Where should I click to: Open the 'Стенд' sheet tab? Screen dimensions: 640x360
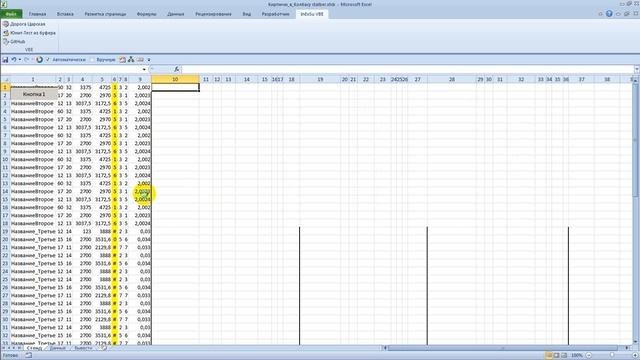point(34,348)
